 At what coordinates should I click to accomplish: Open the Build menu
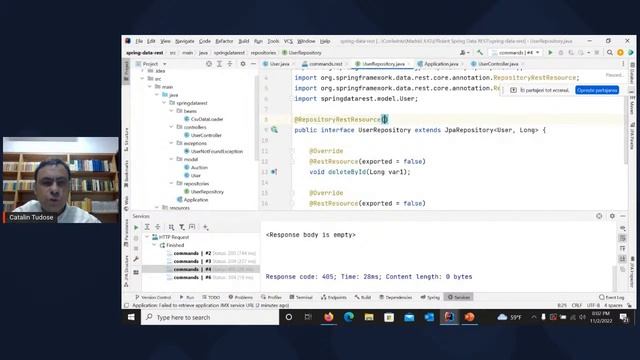coord(244,41)
